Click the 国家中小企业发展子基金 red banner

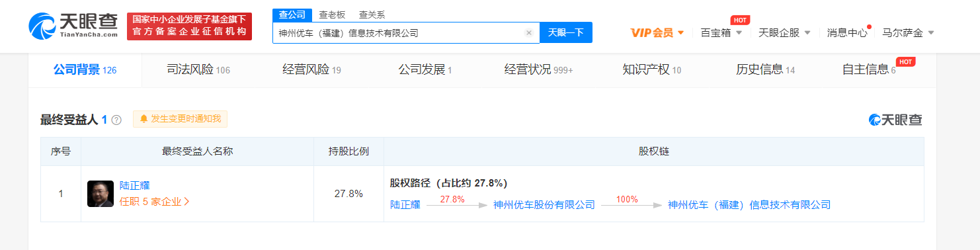point(189,26)
